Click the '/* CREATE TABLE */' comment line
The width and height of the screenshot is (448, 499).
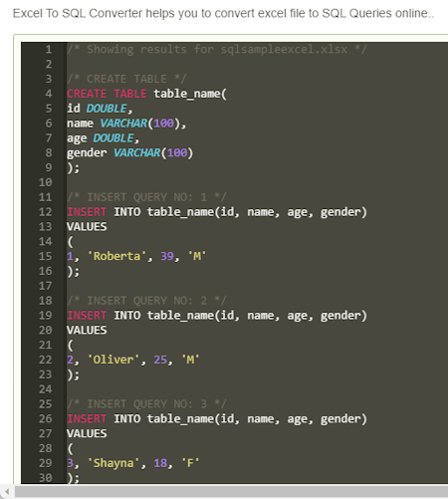point(126,79)
